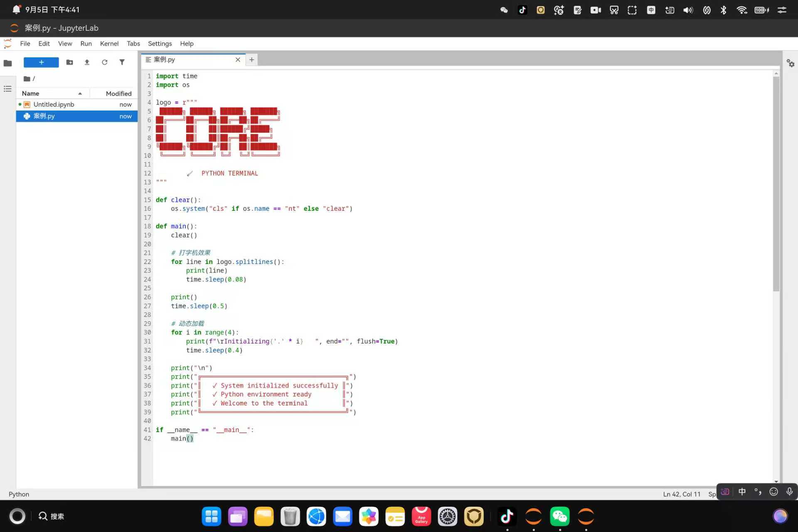
Task: Toggle punctuation mode in IME bar
Action: (x=758, y=492)
